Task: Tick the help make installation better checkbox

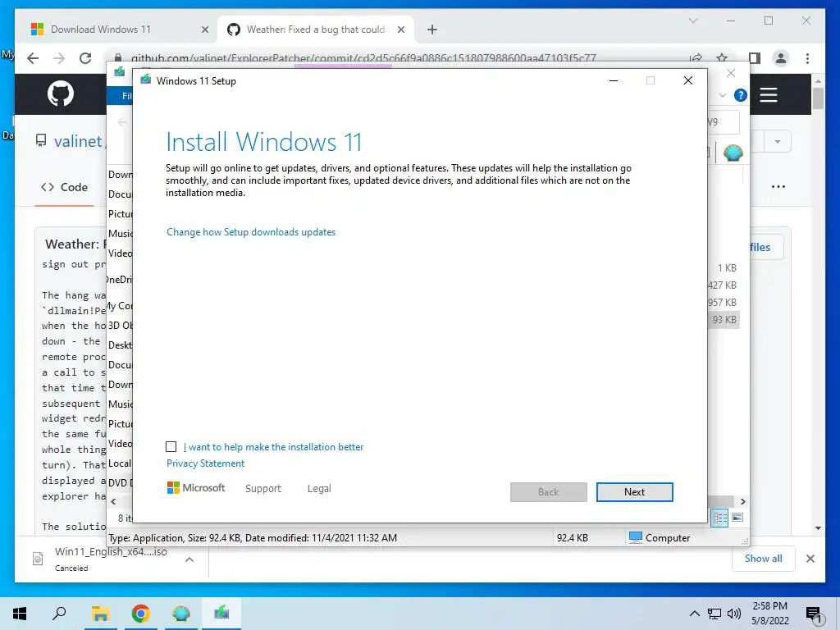Action: click(x=171, y=447)
